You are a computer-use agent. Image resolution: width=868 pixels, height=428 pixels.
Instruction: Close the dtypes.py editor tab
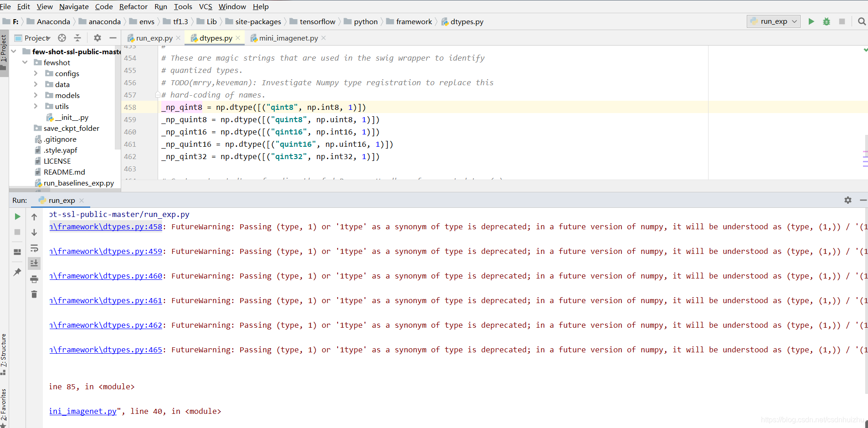click(238, 38)
